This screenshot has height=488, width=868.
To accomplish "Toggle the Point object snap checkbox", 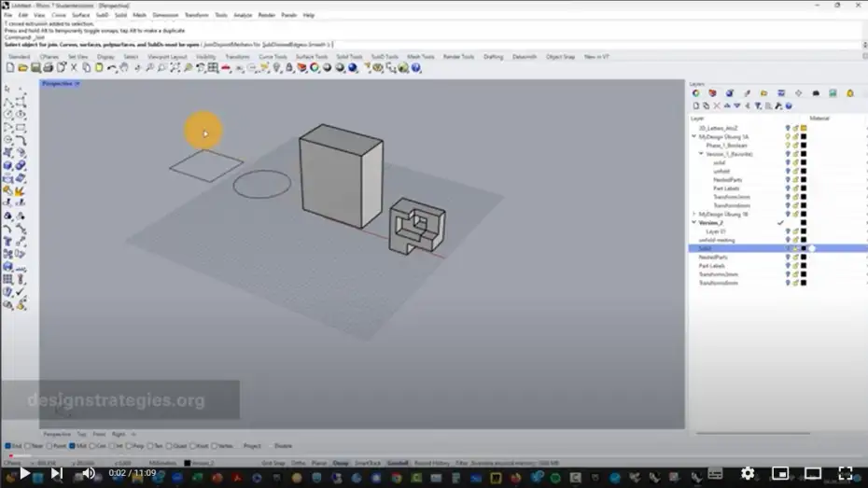I will click(49, 445).
